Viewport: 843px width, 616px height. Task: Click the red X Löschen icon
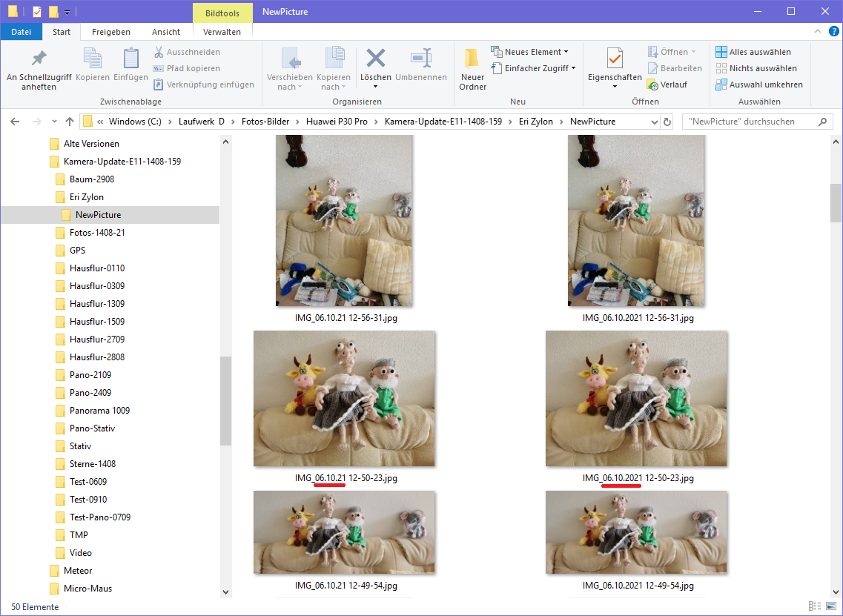click(376, 58)
